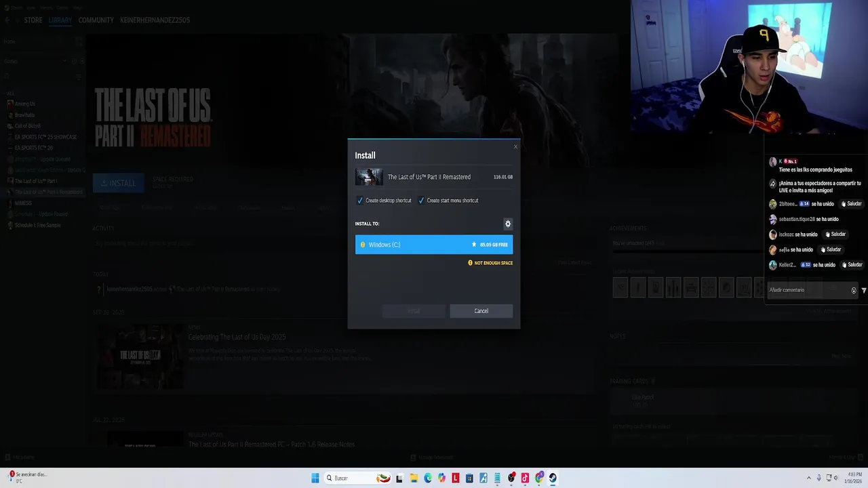This screenshot has height=488, width=868.
Task: Select Call of Duty in the library list
Action: click(x=28, y=126)
